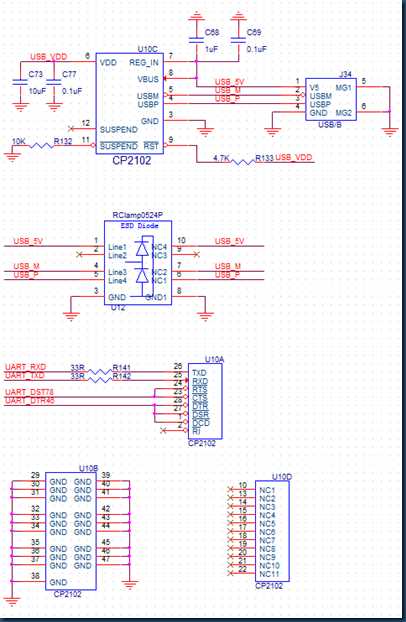Image resolution: width=406 pixels, height=622 pixels.
Task: Click the GND1 pin on the ESD diode
Action: point(156,297)
